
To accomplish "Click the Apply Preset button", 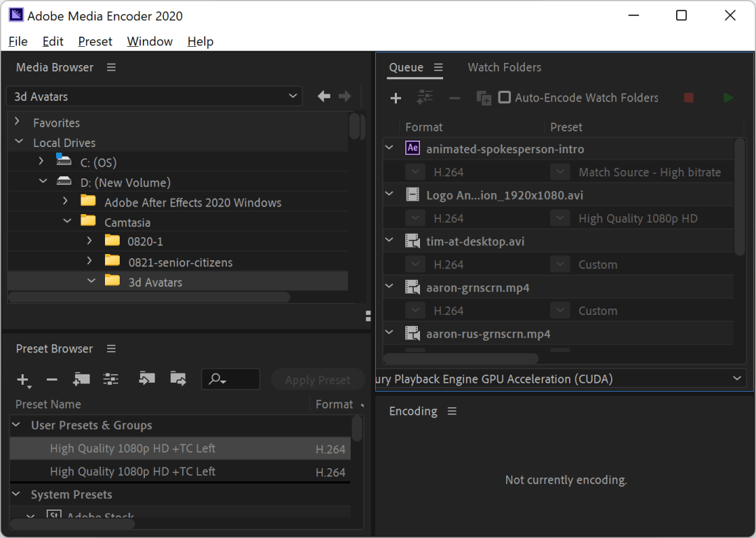I will coord(318,378).
